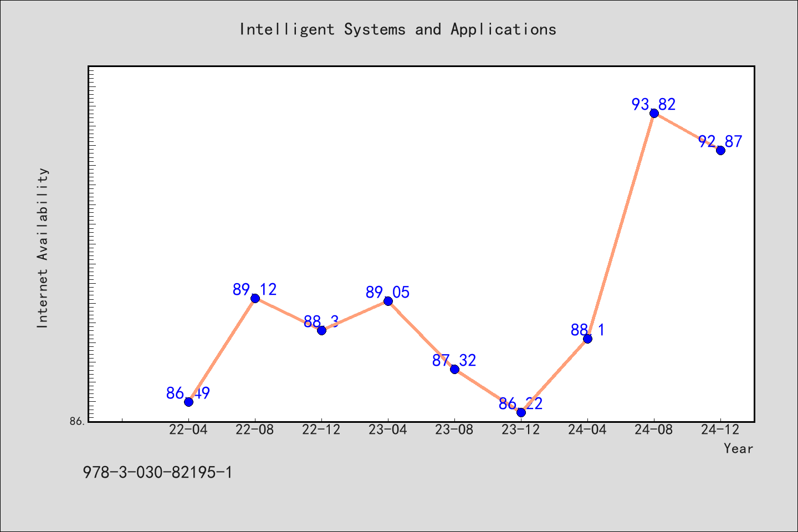Image resolution: width=798 pixels, height=532 pixels.
Task: Select the data point labeled 87.32
Action: (x=454, y=369)
